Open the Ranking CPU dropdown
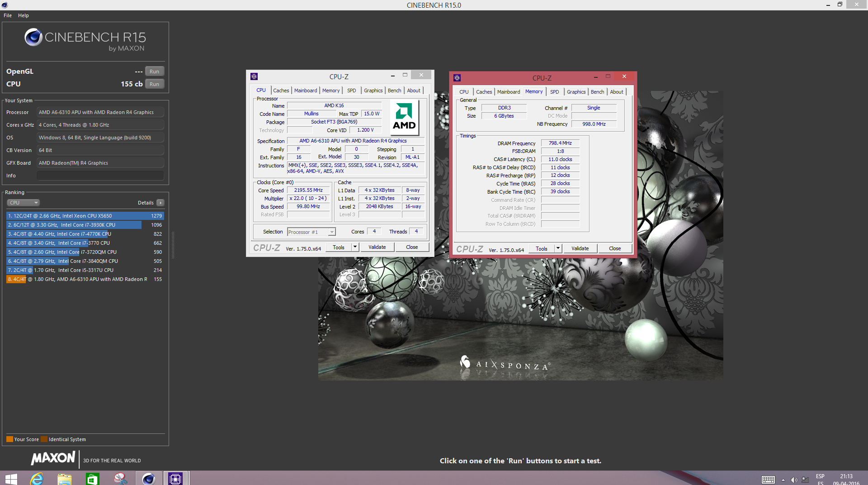Image resolution: width=868 pixels, height=485 pixels. tap(24, 203)
